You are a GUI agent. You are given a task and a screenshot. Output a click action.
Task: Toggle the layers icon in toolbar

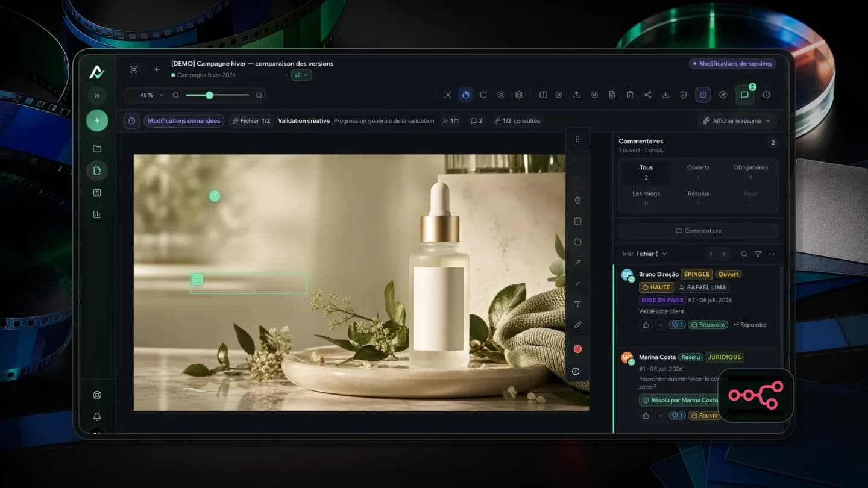tap(518, 95)
